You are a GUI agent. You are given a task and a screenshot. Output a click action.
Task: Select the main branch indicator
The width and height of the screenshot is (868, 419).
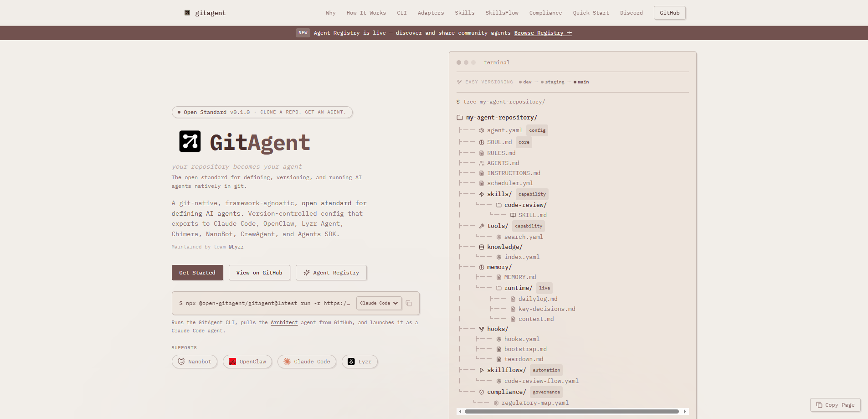click(581, 82)
